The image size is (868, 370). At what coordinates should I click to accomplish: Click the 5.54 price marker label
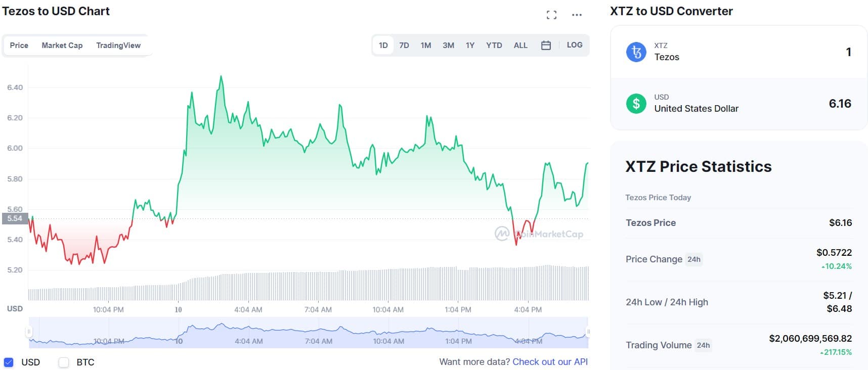(x=15, y=218)
